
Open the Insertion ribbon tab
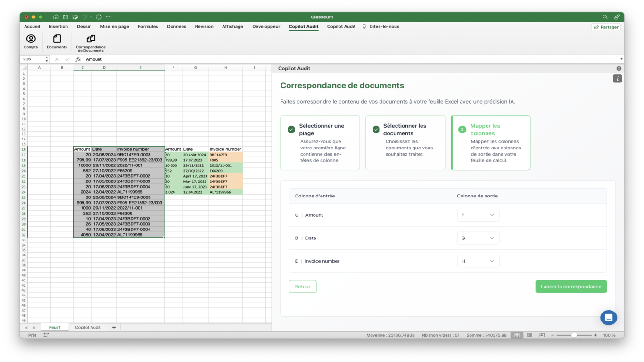(x=58, y=27)
